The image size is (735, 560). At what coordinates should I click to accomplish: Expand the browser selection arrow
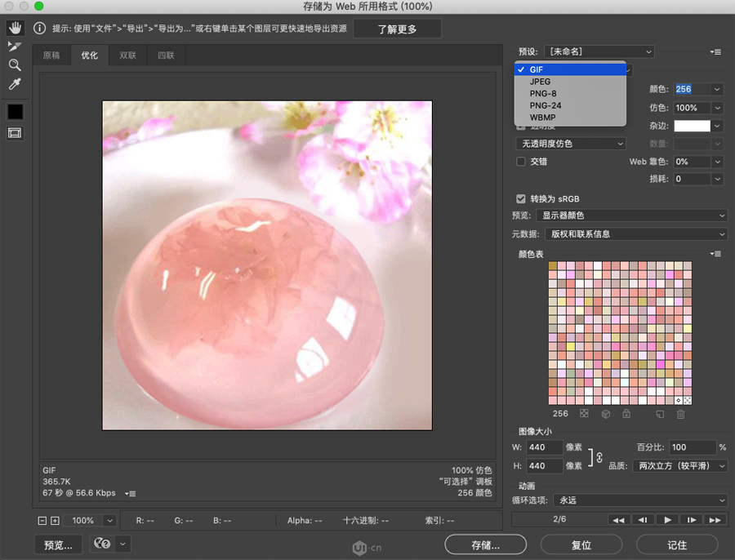[x=122, y=544]
